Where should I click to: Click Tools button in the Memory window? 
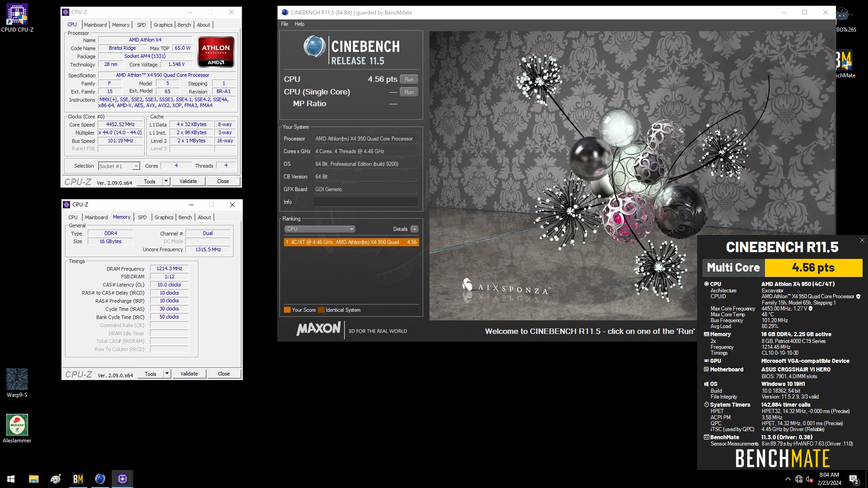pyautogui.click(x=151, y=374)
